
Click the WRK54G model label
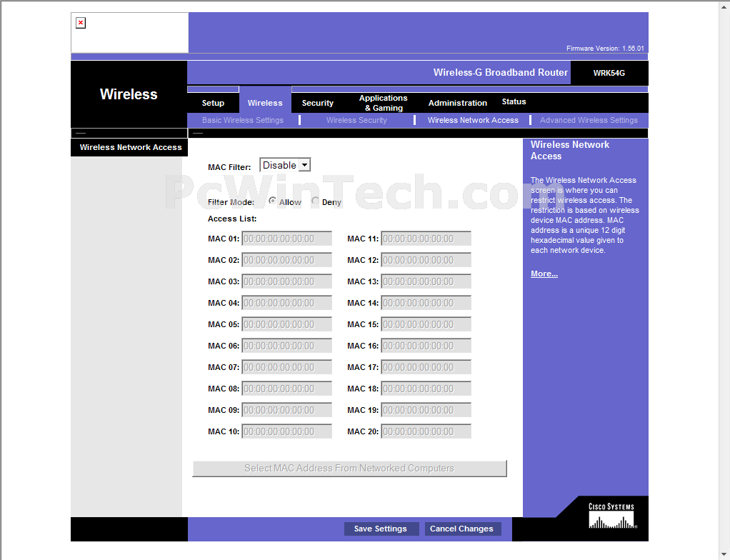click(x=609, y=73)
